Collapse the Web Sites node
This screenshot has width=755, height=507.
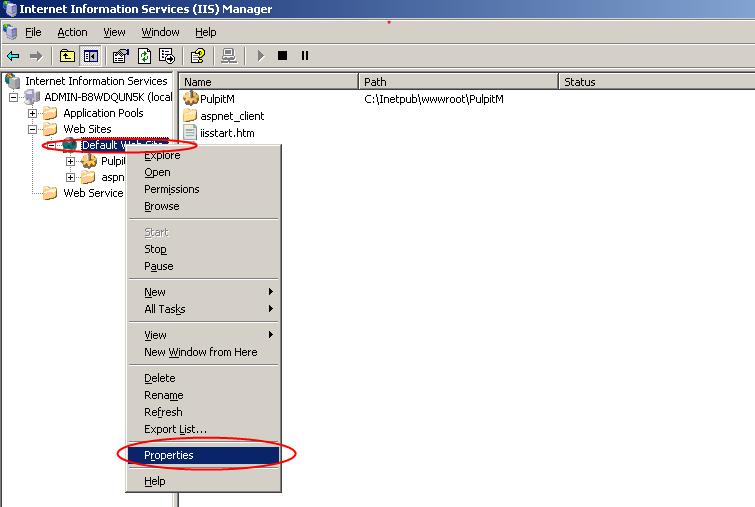32,130
